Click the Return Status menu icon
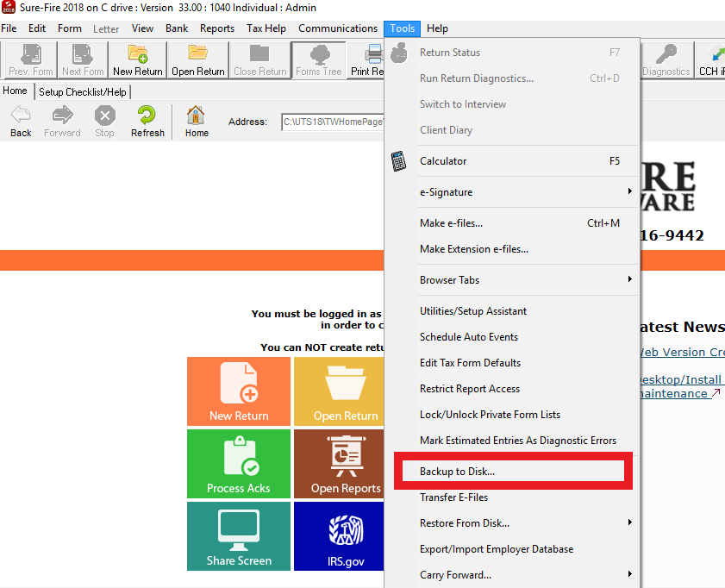 [398, 53]
